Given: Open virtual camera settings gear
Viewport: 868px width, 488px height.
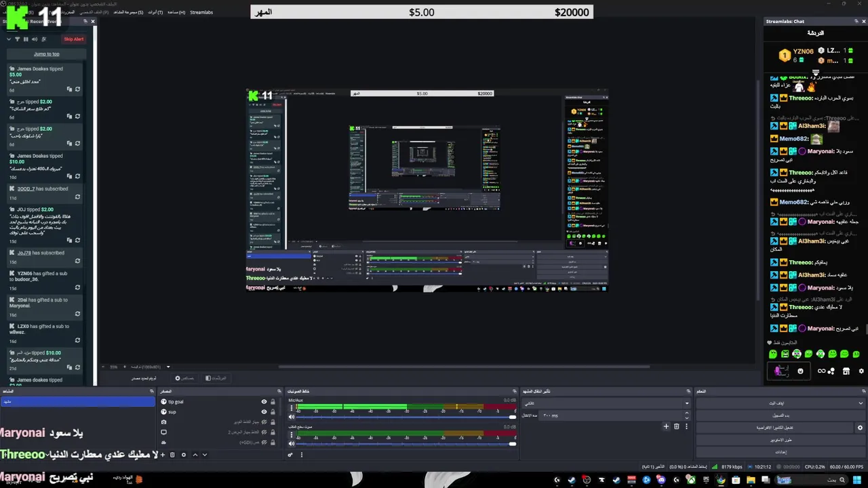Looking at the screenshot, I should 860,428.
